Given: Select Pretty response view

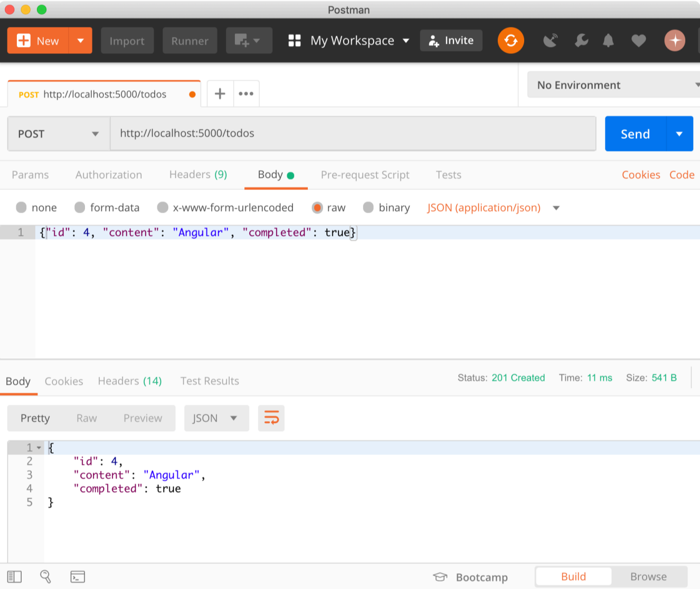Looking at the screenshot, I should [35, 419].
